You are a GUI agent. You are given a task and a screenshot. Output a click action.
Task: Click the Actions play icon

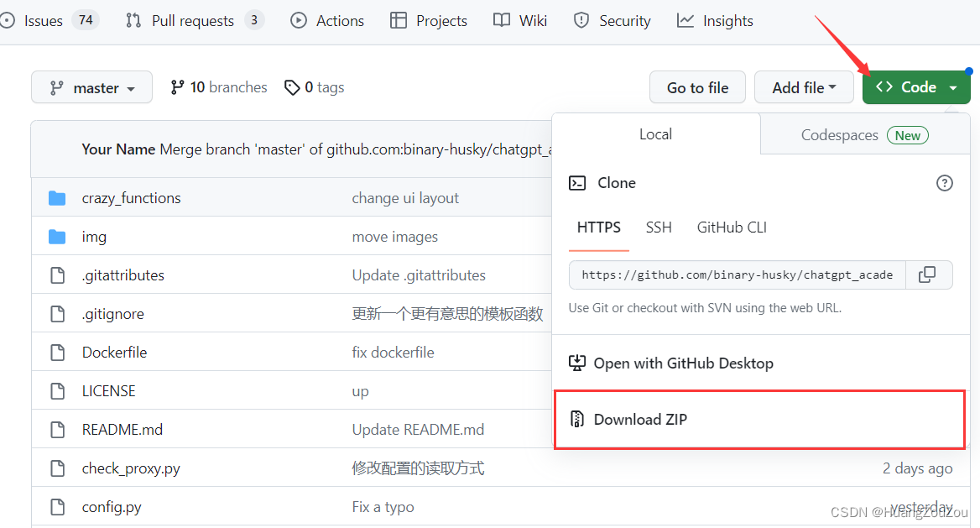click(x=299, y=21)
